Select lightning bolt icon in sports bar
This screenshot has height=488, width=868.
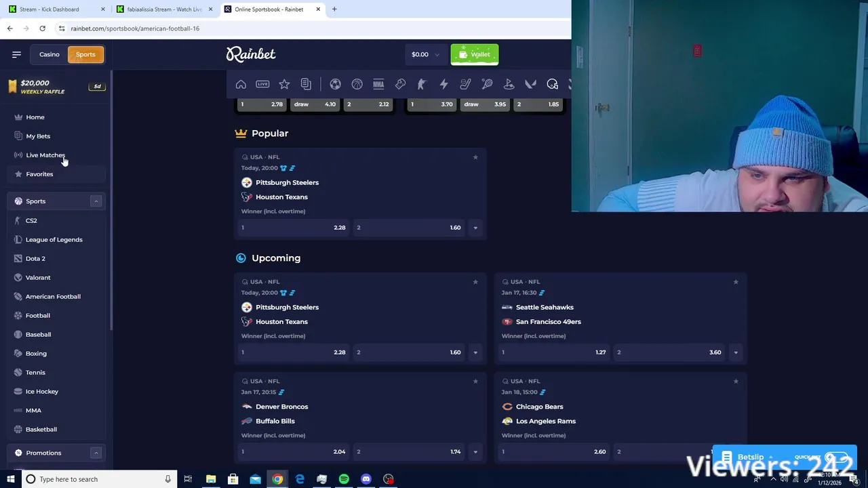[x=443, y=84]
